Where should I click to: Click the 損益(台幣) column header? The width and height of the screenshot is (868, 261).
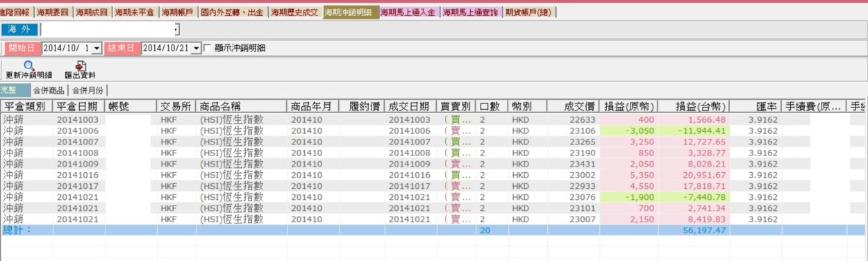[694, 106]
